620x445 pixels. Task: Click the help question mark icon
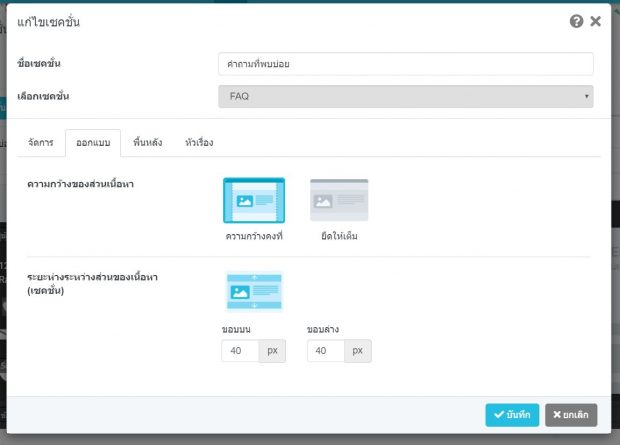(x=577, y=21)
